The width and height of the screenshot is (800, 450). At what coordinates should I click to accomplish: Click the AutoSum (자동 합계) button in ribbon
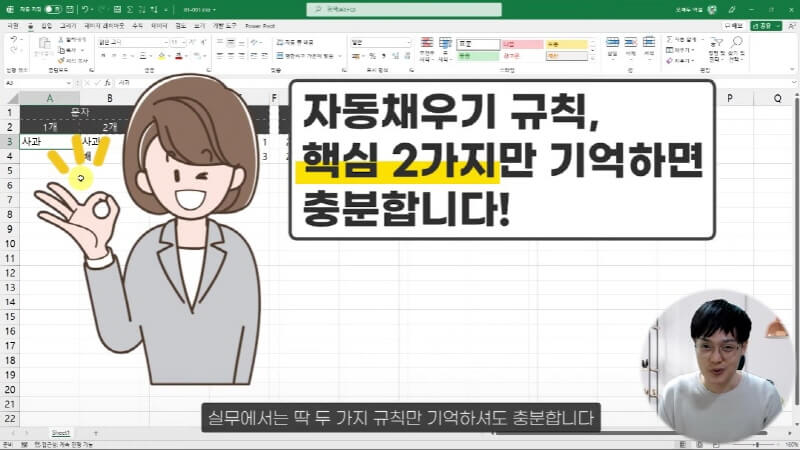pyautogui.click(x=683, y=39)
